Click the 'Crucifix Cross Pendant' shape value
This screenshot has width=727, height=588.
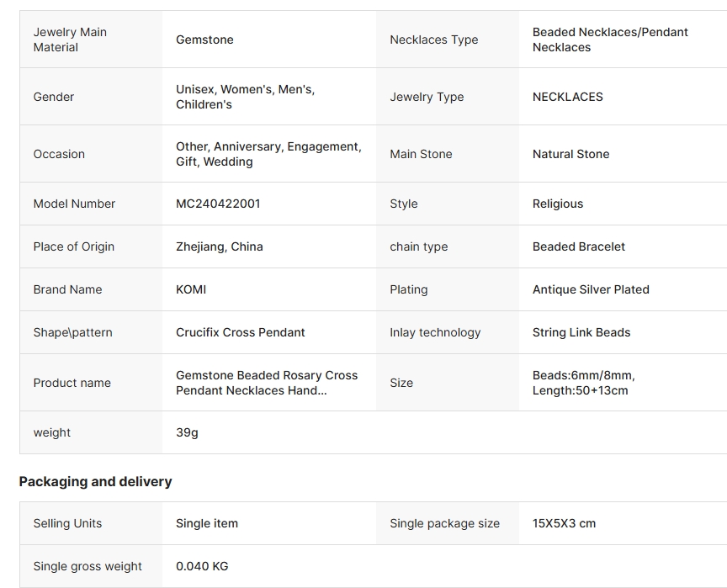pos(241,332)
